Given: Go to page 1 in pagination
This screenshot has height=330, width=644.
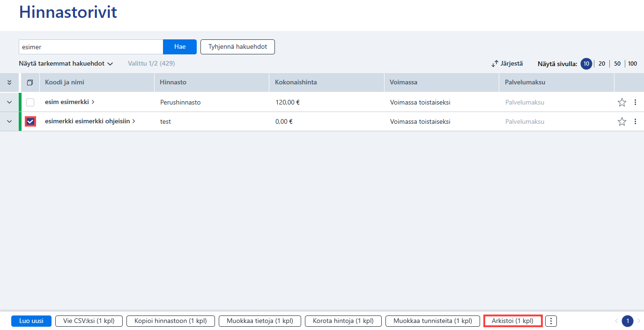Looking at the screenshot, I should pos(628,321).
